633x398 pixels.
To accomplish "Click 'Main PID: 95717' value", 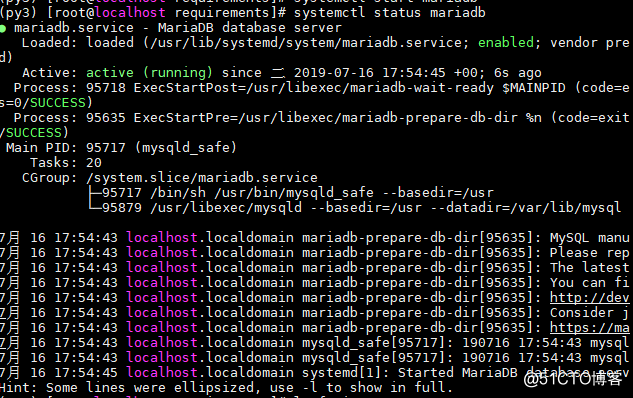I will (66, 148).
